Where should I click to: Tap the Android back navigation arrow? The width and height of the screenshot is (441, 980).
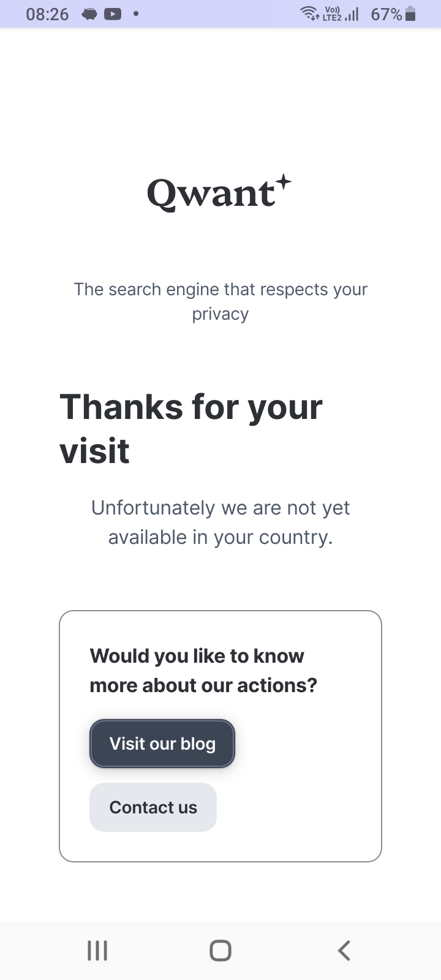pos(344,951)
